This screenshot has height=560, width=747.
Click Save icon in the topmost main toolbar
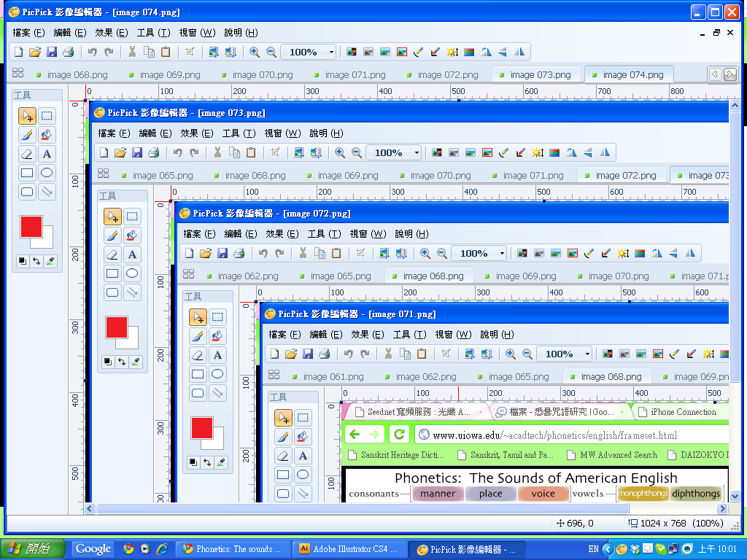tap(52, 52)
